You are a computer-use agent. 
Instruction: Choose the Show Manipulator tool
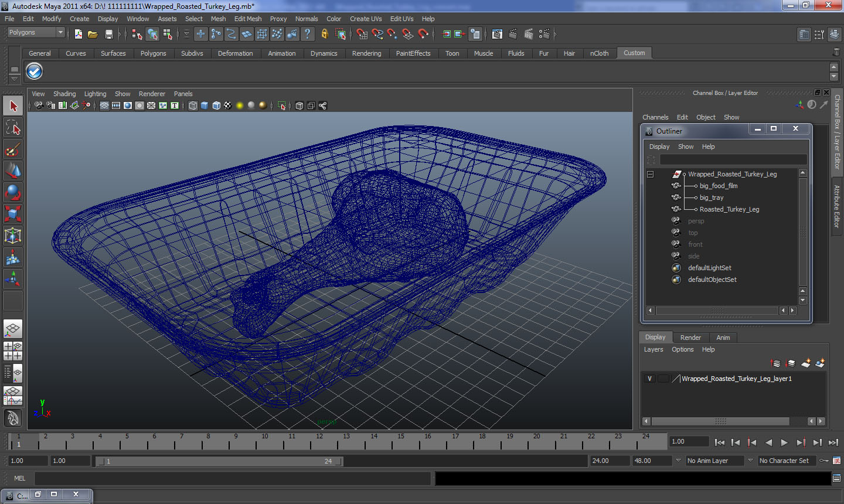coord(13,279)
